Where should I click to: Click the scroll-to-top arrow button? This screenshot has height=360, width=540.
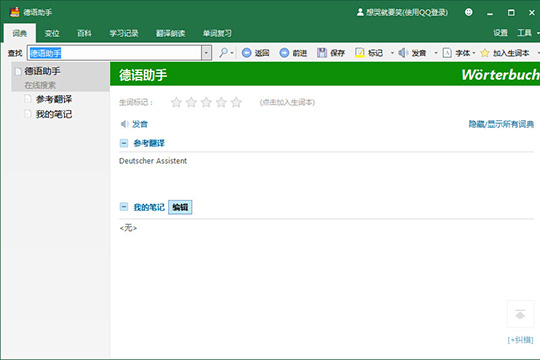[520, 314]
